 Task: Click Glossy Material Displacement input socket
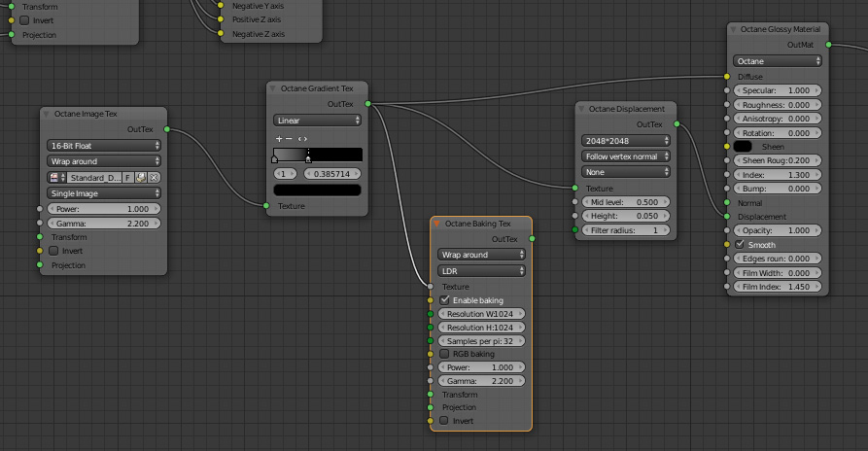point(727,217)
